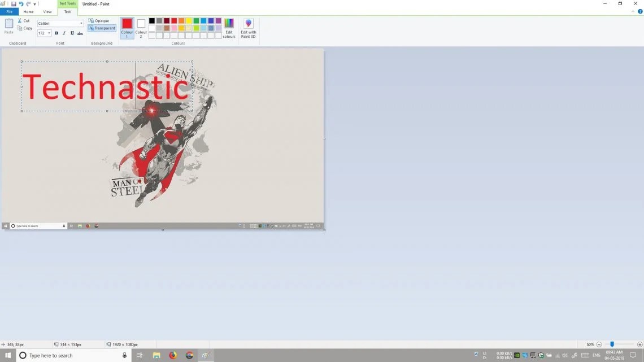Switch to the Home ribbon tab

tap(28, 12)
